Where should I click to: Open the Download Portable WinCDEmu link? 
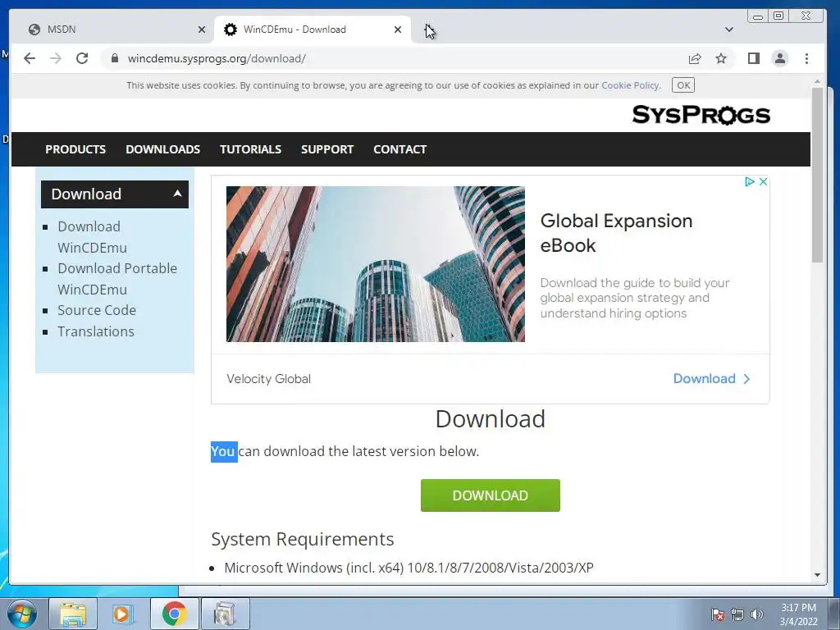(117, 279)
